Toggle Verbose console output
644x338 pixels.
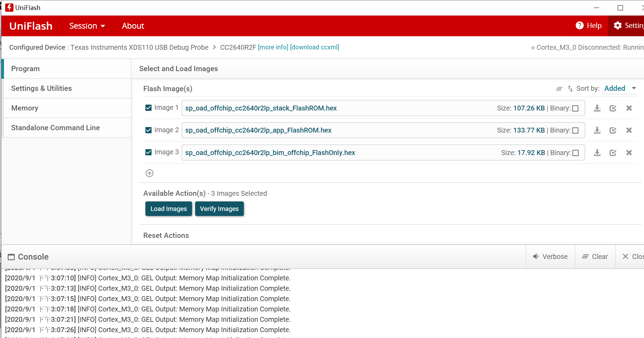pyautogui.click(x=550, y=257)
